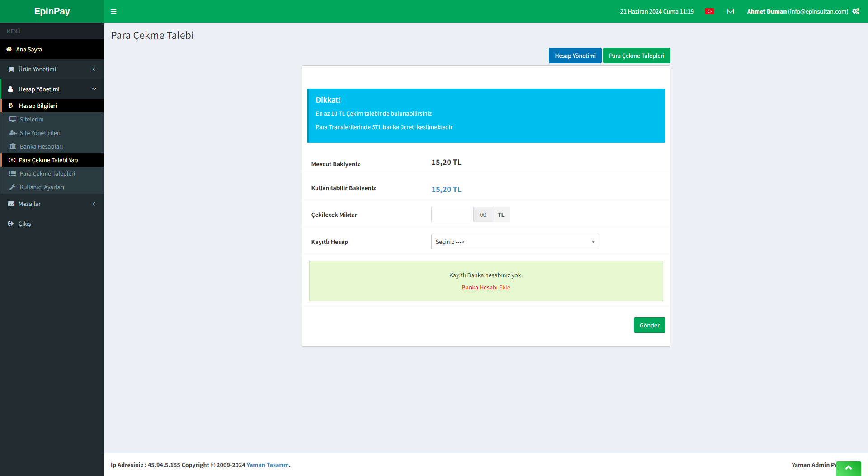Click the Mevcut Bakiyeniz label
868x476 pixels.
pyautogui.click(x=335, y=164)
